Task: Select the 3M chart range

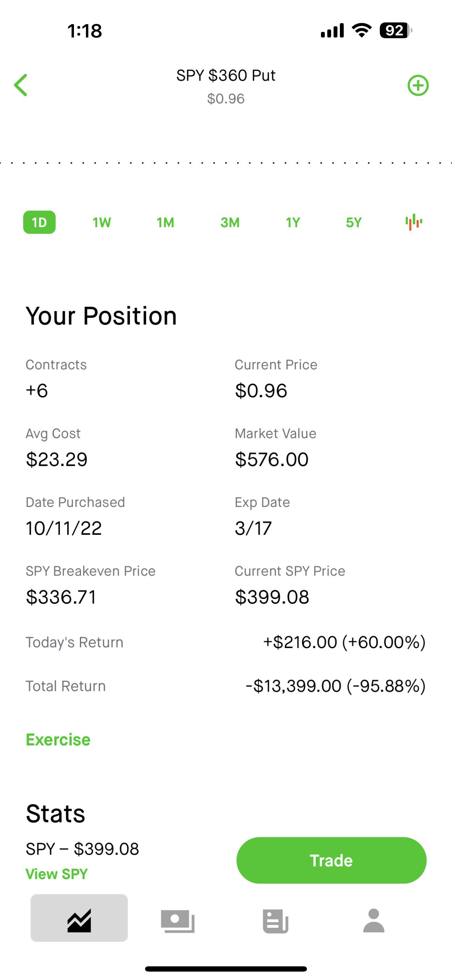Action: (230, 222)
